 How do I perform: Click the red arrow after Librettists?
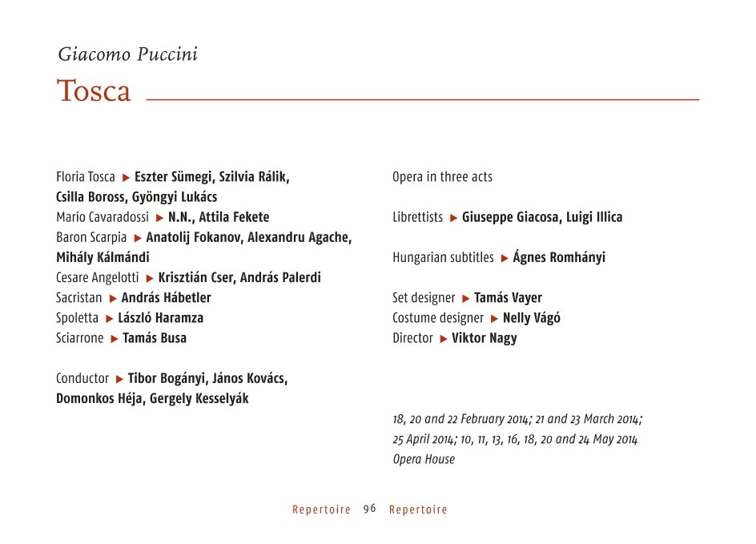[x=453, y=219]
